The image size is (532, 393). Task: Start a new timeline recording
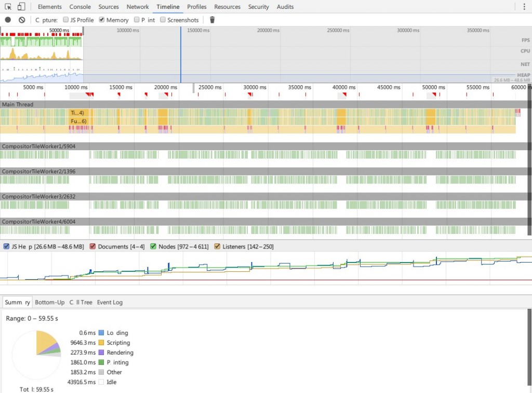[8, 19]
